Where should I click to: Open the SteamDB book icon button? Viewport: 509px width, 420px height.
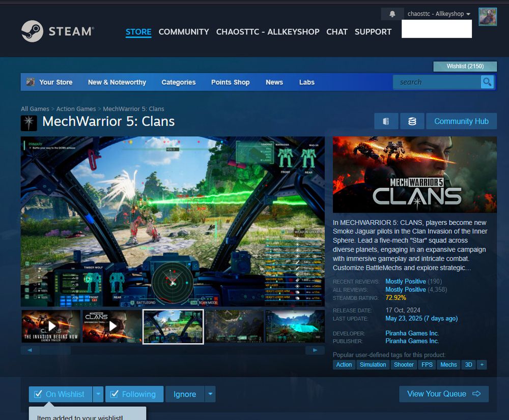coord(386,122)
